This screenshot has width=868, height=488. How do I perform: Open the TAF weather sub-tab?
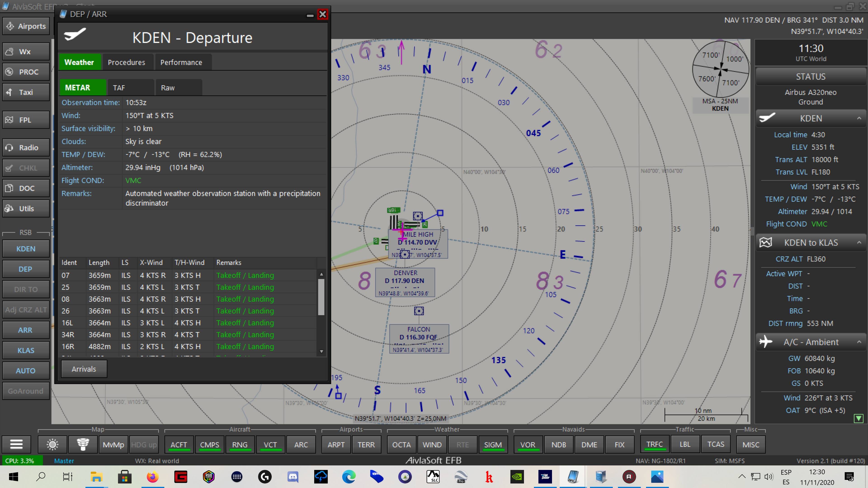point(131,88)
